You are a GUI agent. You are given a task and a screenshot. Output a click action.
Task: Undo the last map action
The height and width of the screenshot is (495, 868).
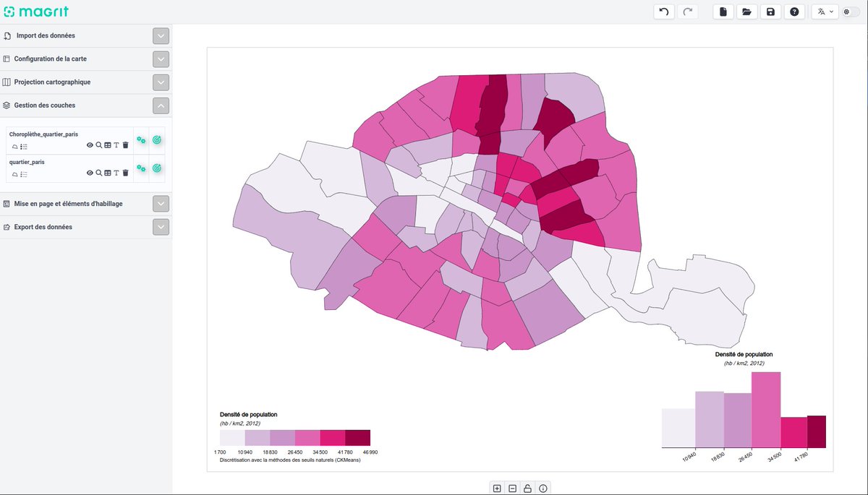click(663, 11)
